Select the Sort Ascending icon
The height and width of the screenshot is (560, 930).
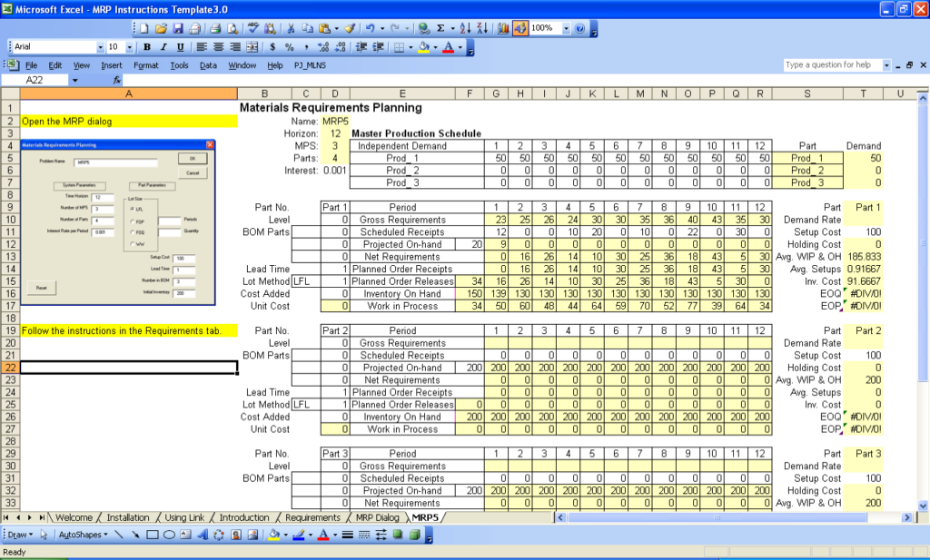click(x=464, y=27)
